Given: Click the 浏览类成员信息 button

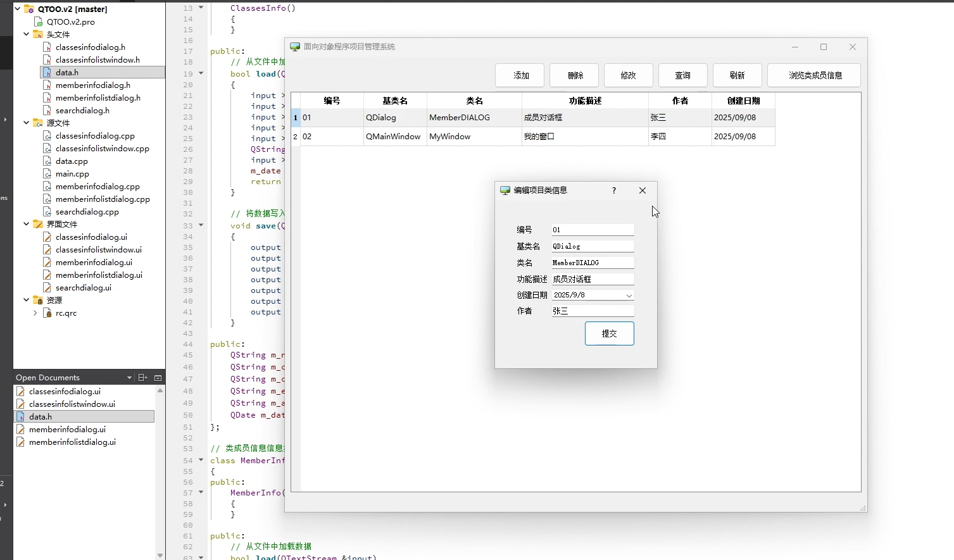Looking at the screenshot, I should click(x=815, y=75).
